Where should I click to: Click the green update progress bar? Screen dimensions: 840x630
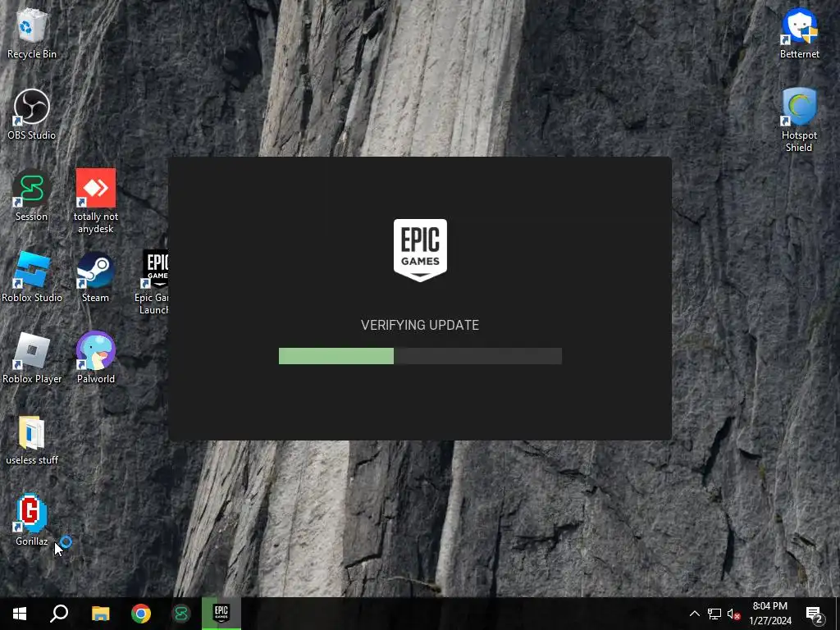click(x=420, y=356)
